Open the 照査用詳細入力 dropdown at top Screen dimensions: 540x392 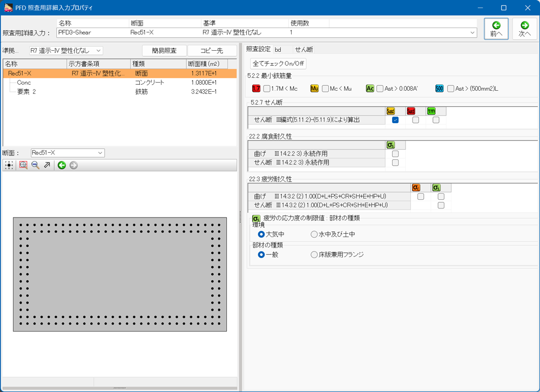(x=473, y=33)
